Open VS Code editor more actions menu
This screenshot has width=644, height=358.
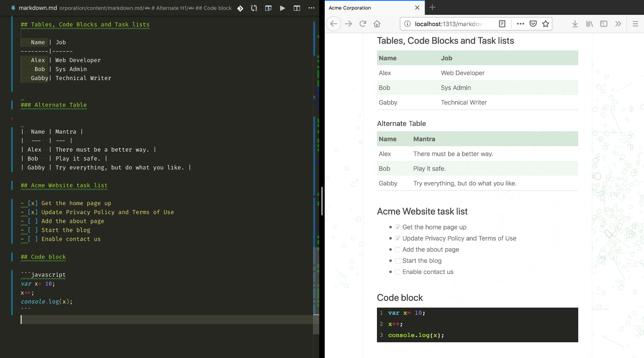coord(311,8)
